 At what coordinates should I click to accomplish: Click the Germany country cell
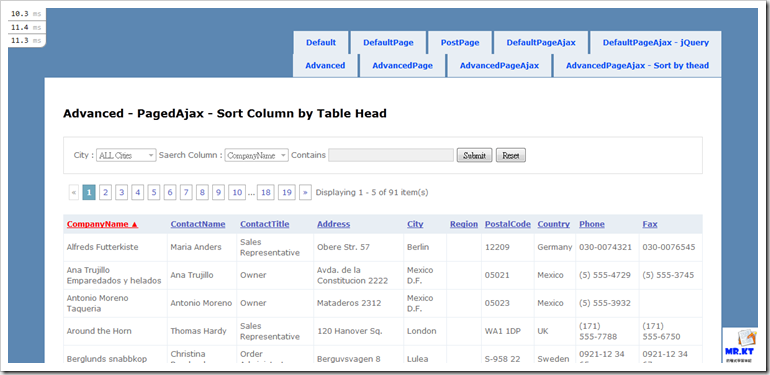pyautogui.click(x=555, y=247)
